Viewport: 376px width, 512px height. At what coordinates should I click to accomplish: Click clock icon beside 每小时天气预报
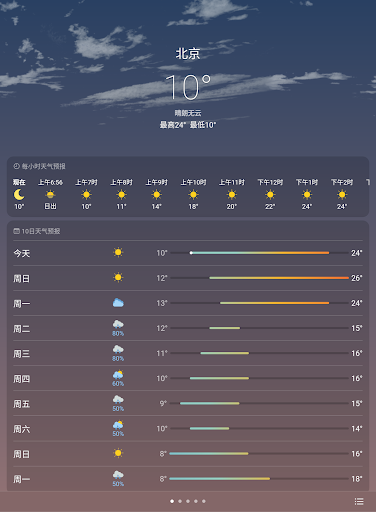pyautogui.click(x=16, y=166)
